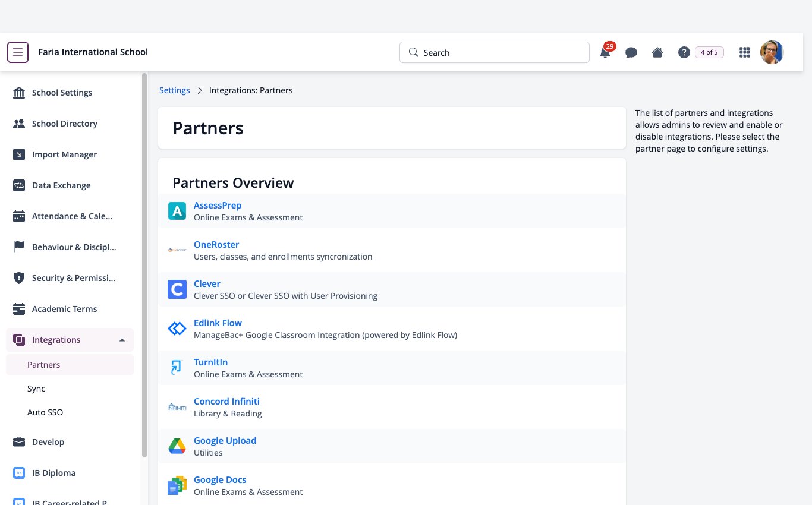Collapse the Integrations menu arrow
812x505 pixels.
(122, 340)
